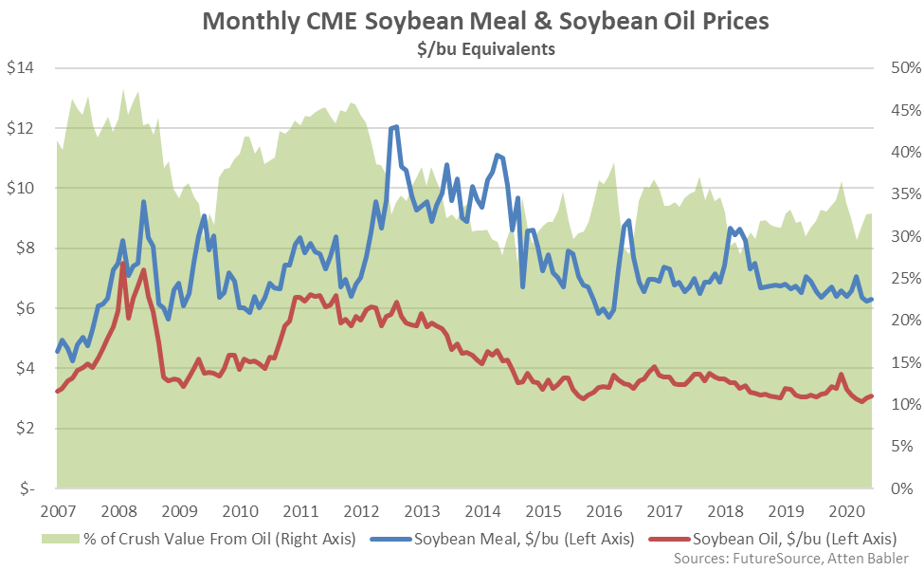Image resolution: width=924 pixels, height=570 pixels.
Task: Click the green crush value legend swatch
Action: [x=60, y=539]
